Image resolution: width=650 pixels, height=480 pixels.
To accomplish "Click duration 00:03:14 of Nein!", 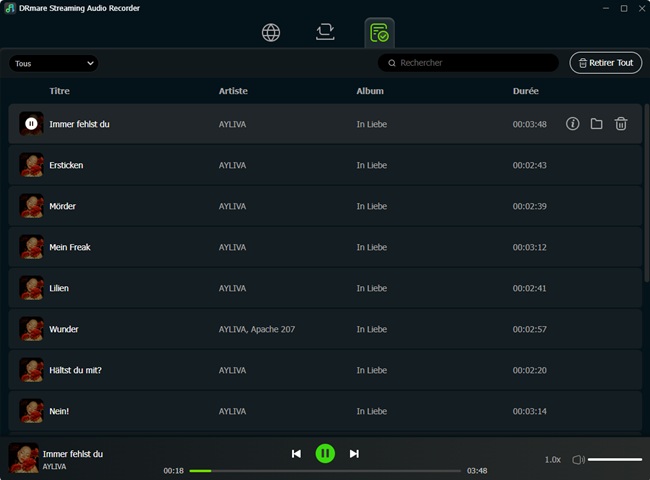I will 529,411.
